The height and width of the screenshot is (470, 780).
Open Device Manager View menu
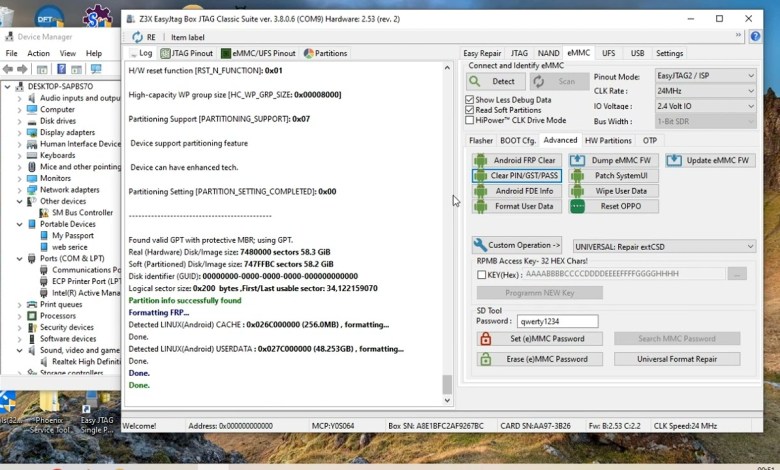(68, 53)
